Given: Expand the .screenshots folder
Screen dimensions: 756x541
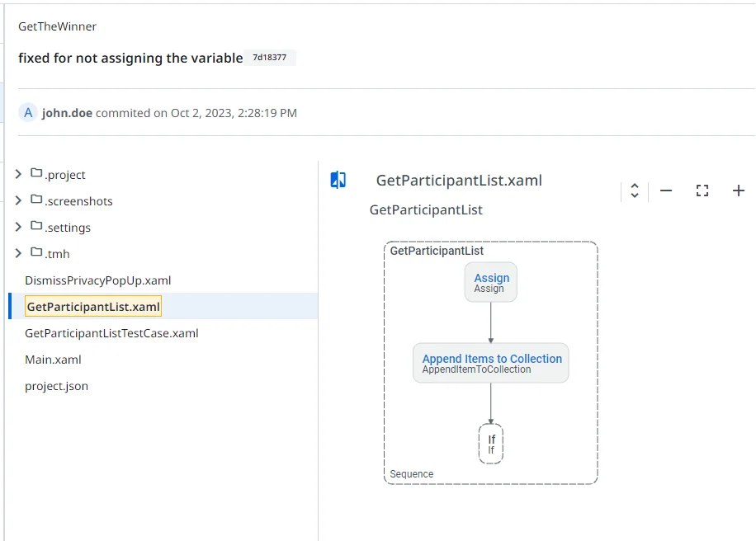Looking at the screenshot, I should (16, 200).
